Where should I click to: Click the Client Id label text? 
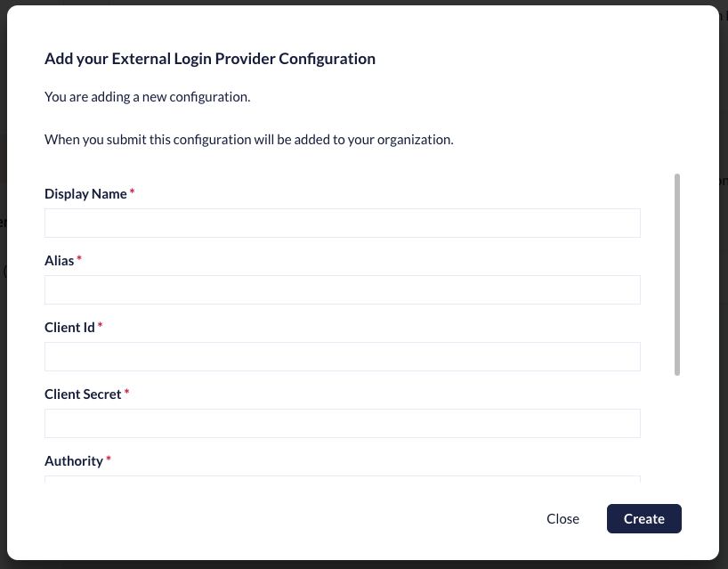pos(69,328)
